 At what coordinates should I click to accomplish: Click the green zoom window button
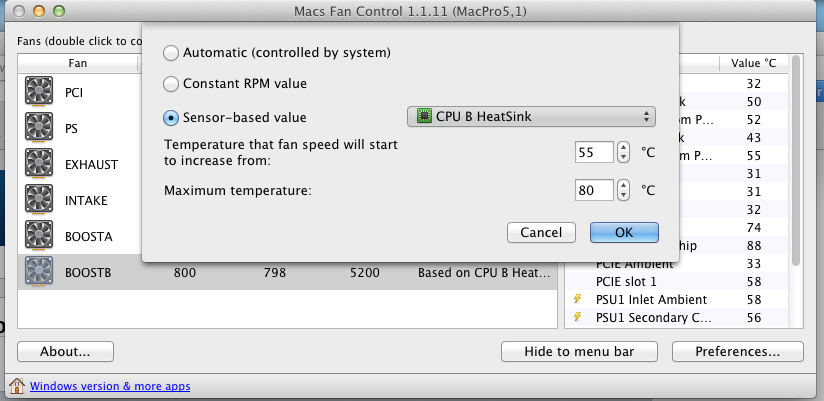point(59,11)
